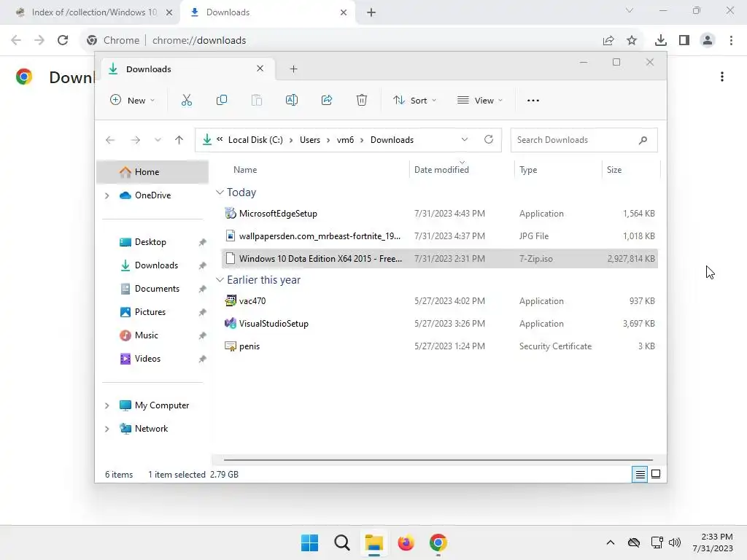Open the Downloads page three-dot actions menu
The height and width of the screenshot is (560, 747).
722,77
